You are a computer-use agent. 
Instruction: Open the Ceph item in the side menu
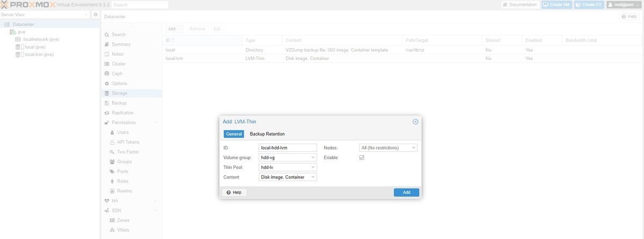118,73
